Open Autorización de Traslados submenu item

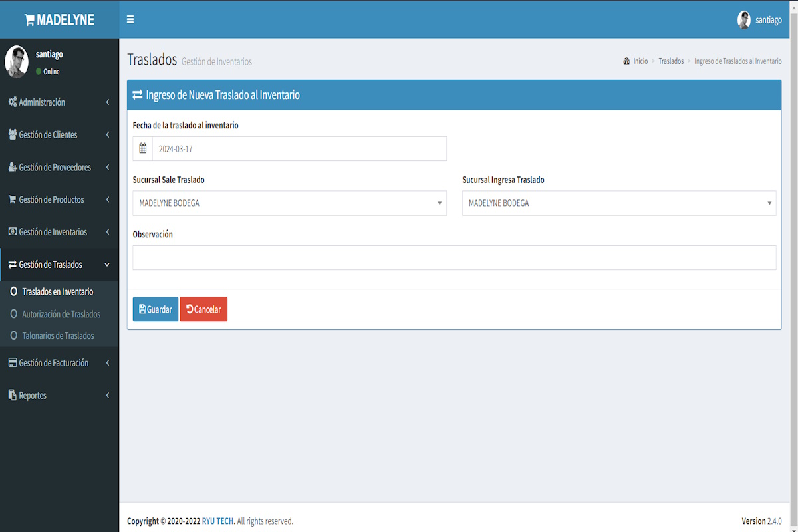(61, 314)
